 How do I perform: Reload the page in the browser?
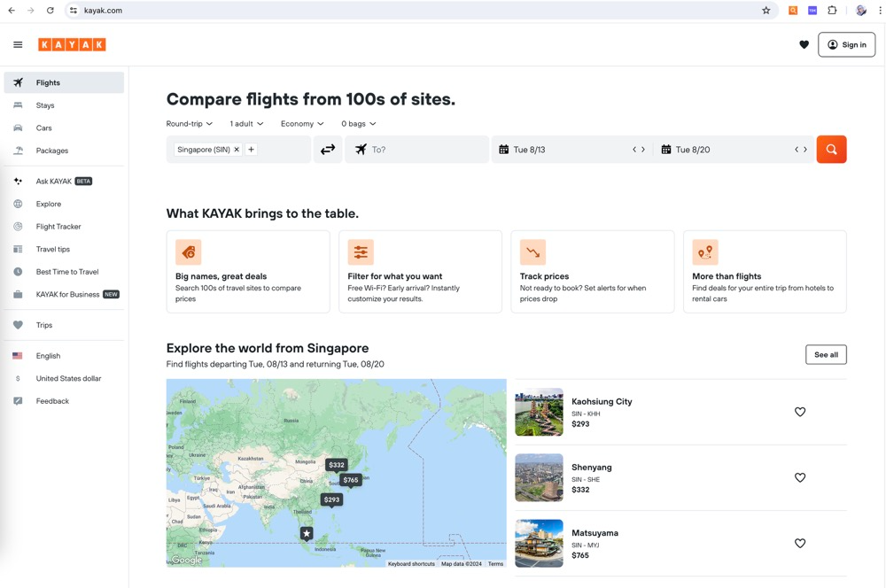click(x=51, y=11)
